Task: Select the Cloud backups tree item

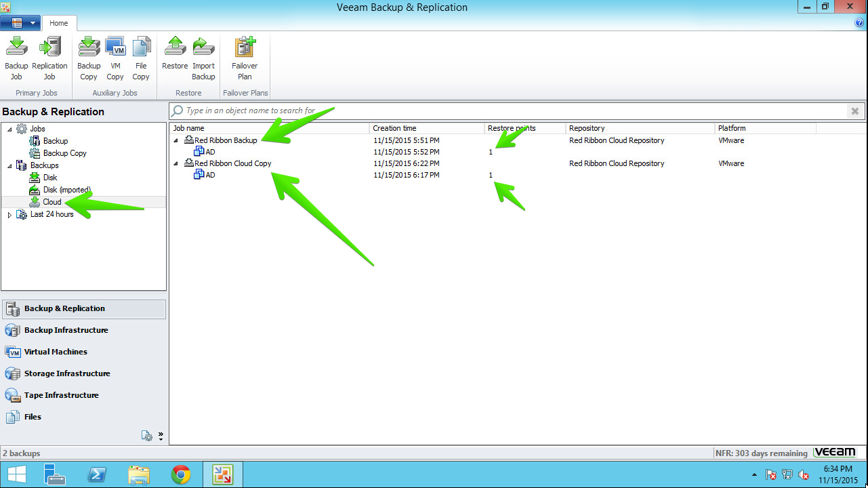Action: point(52,202)
